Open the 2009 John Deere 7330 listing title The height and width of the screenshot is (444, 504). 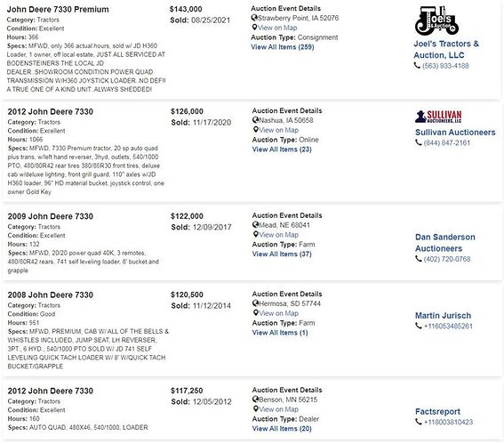(x=51, y=216)
